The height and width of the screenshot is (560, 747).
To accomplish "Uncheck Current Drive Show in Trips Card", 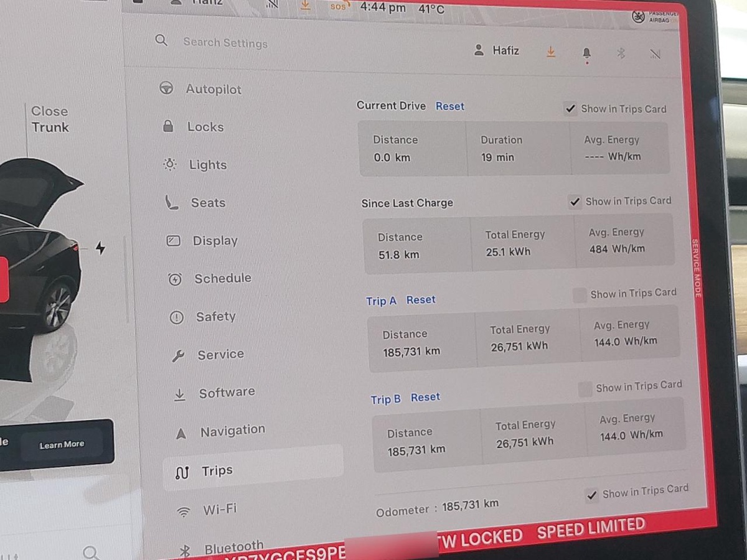I will (x=570, y=109).
